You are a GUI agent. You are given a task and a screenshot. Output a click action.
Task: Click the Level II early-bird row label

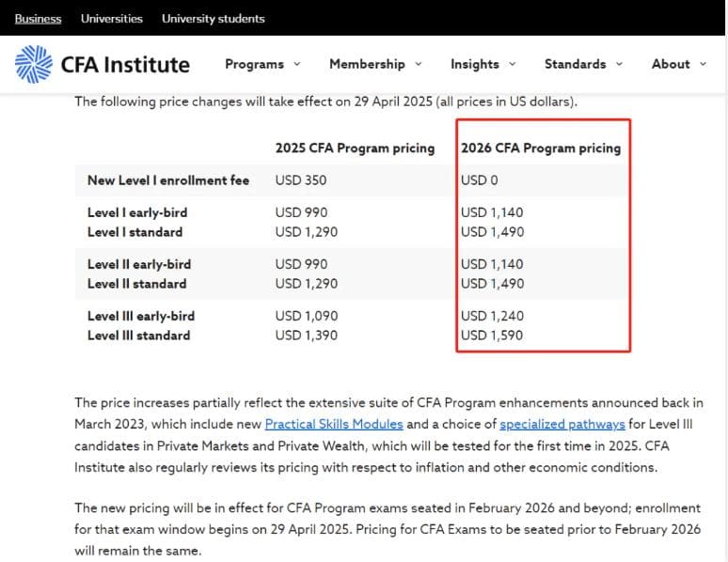click(x=139, y=264)
